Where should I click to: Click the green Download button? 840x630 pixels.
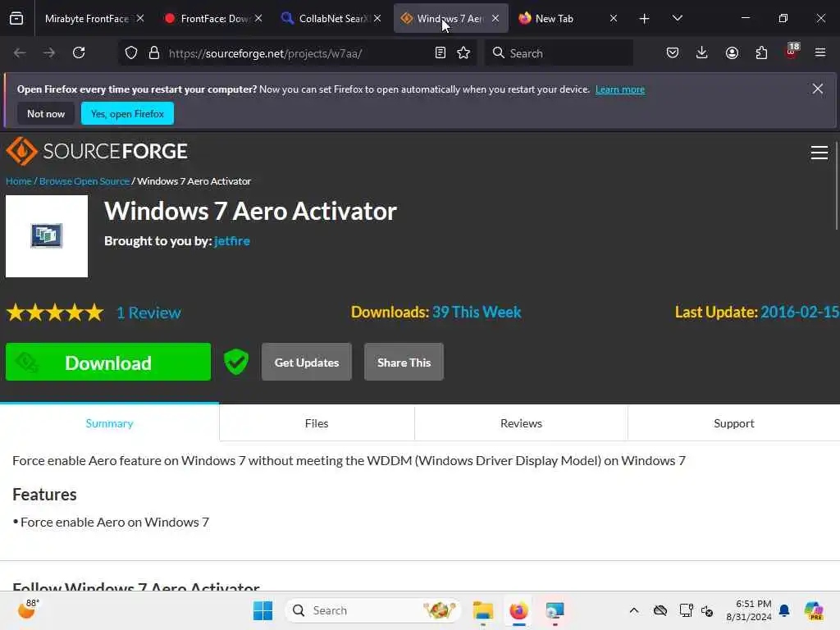[x=108, y=362]
